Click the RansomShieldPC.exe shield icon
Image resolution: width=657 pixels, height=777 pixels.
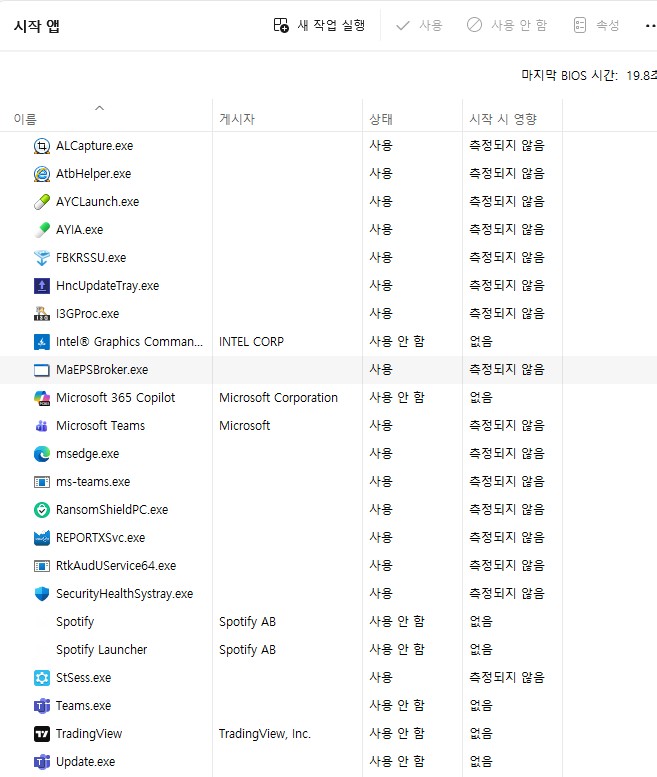coord(42,510)
